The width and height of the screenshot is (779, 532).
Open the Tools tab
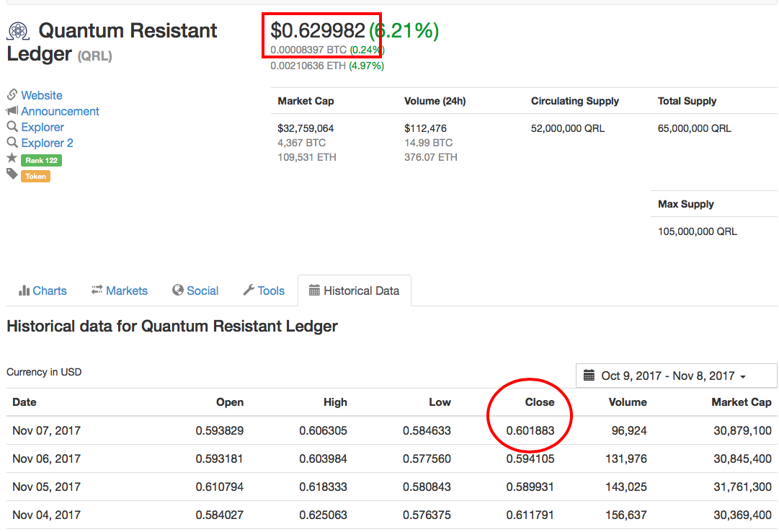point(264,291)
